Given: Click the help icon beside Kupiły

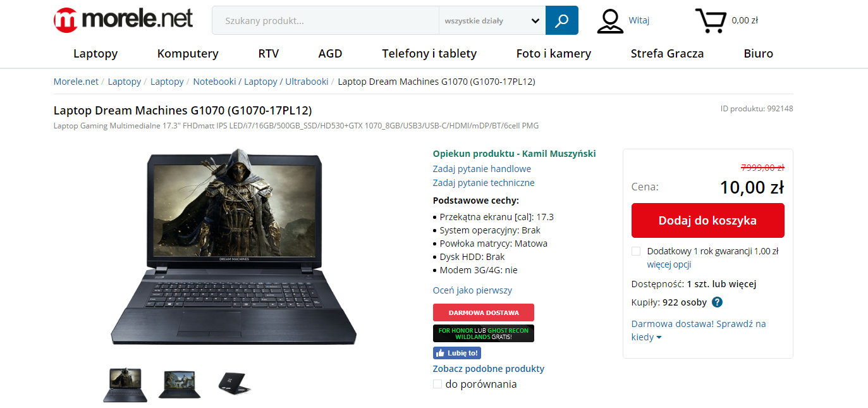Looking at the screenshot, I should point(717,302).
